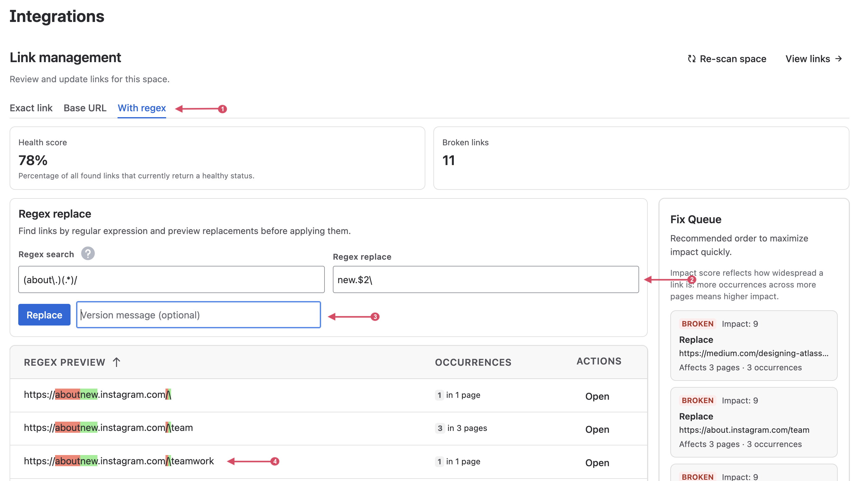868x481 pixels.
Task: Click the Re-scan space refresh icon
Action: tap(691, 59)
